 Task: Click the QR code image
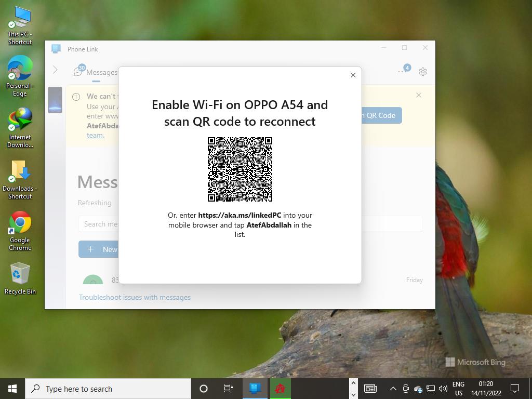(240, 169)
